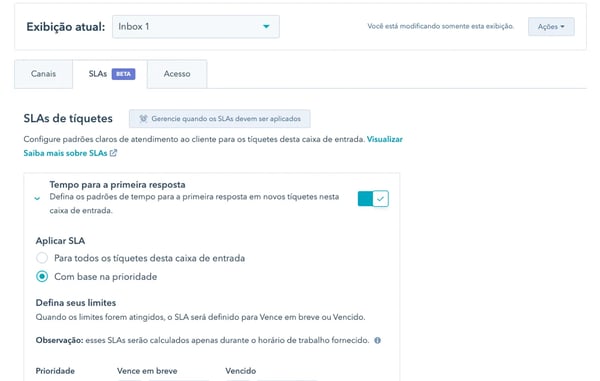Click the Defina seus limites heading
Screen dimensions: 600x381
coord(76,303)
